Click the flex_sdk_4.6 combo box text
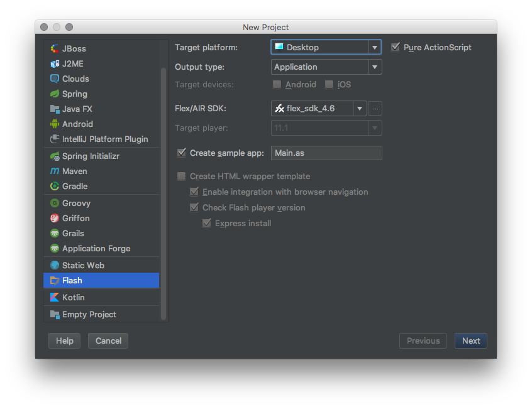 [x=311, y=109]
